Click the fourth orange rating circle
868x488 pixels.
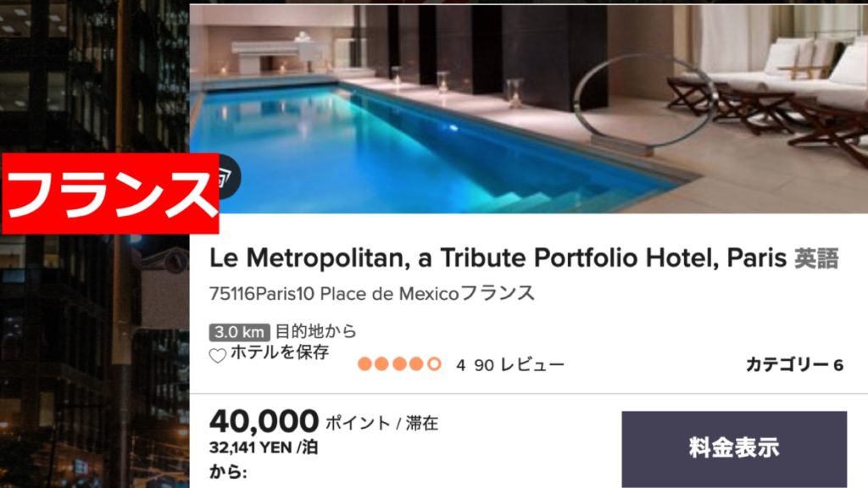[416, 364]
